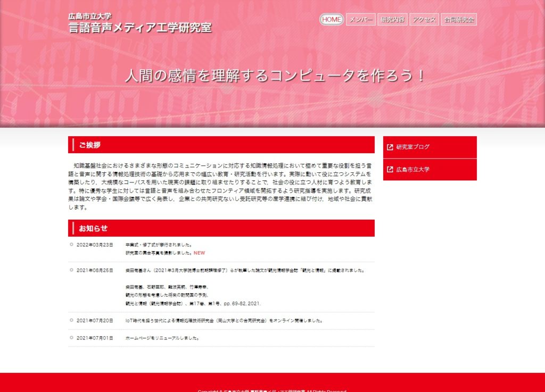Screen dimensions: 545x392
Task: Click the bullet marker next to 2021年07月20日
Action: [71, 320]
